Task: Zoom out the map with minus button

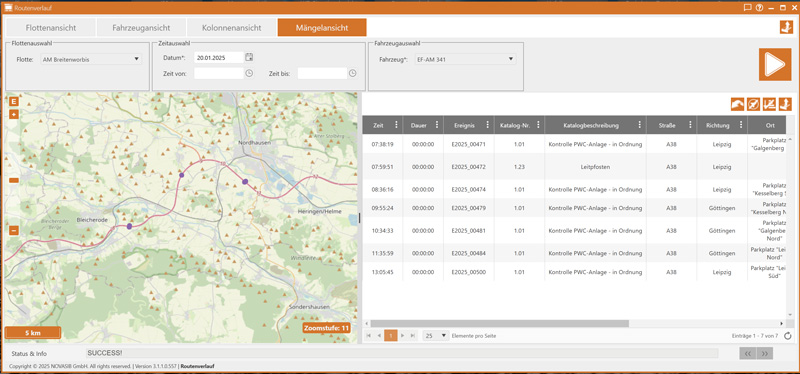Action: pyautogui.click(x=14, y=230)
